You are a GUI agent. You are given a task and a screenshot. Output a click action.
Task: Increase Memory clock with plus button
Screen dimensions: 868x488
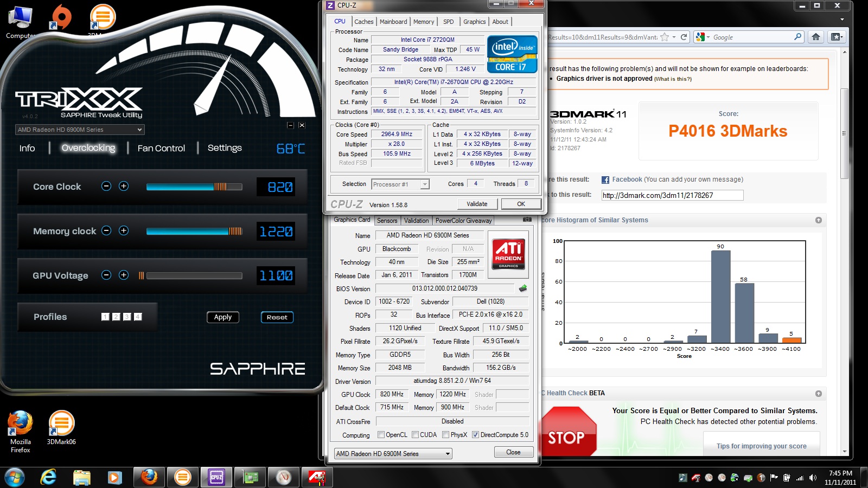pyautogui.click(x=124, y=230)
